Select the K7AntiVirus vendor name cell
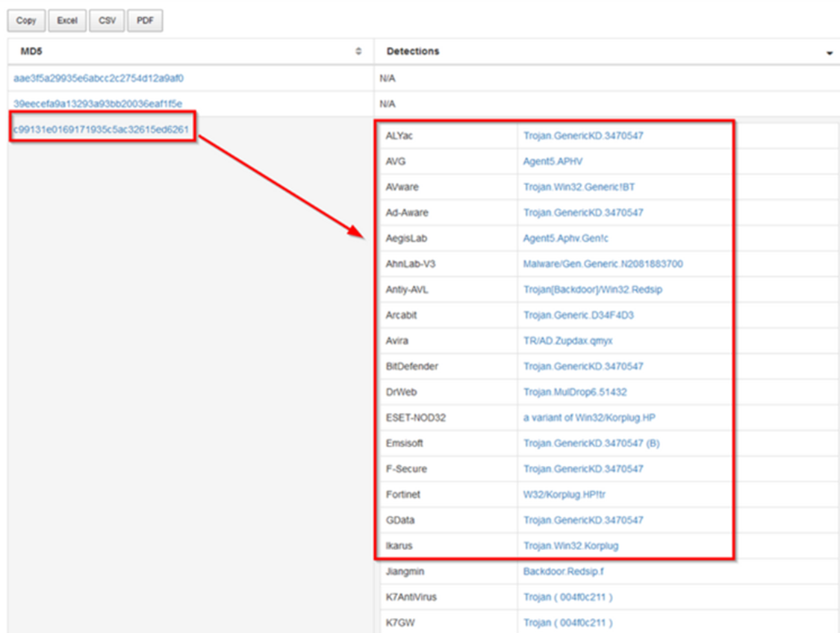This screenshot has height=633, width=840. (449, 598)
